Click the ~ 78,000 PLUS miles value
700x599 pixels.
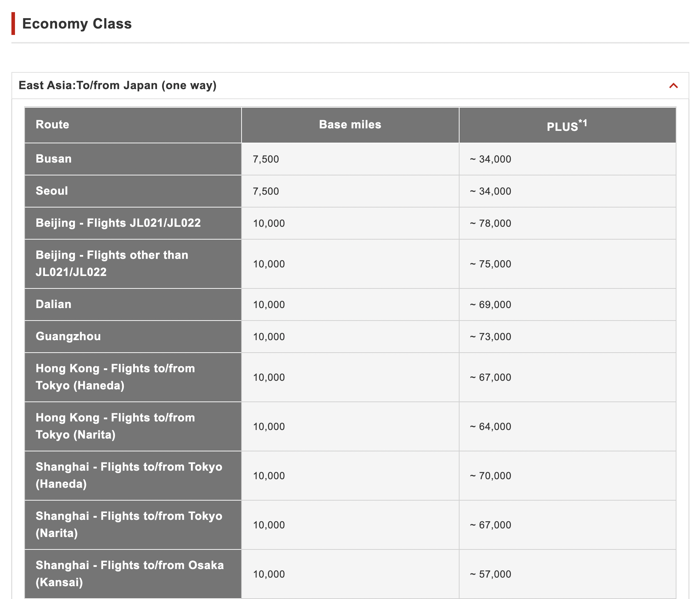click(491, 223)
